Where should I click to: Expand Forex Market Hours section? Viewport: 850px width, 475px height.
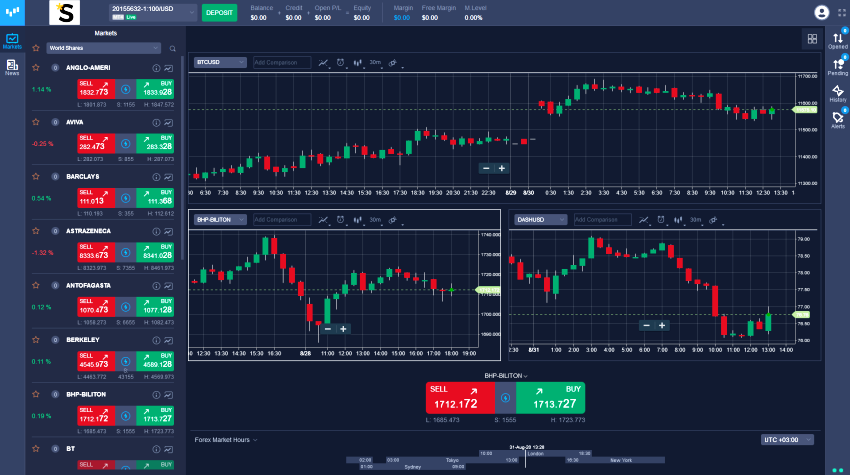click(x=226, y=440)
